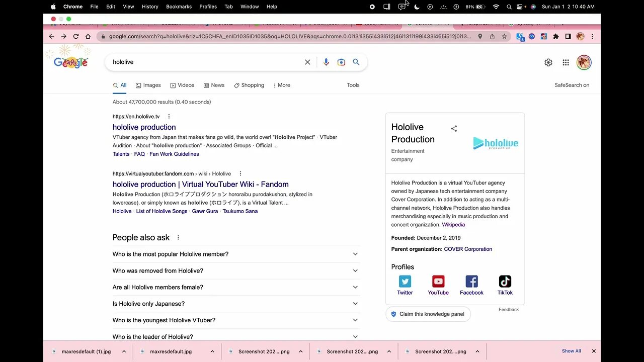Image resolution: width=644 pixels, height=362 pixels.
Task: Open the Virtual YouTuber Wiki Fandom result
Action: (x=201, y=184)
